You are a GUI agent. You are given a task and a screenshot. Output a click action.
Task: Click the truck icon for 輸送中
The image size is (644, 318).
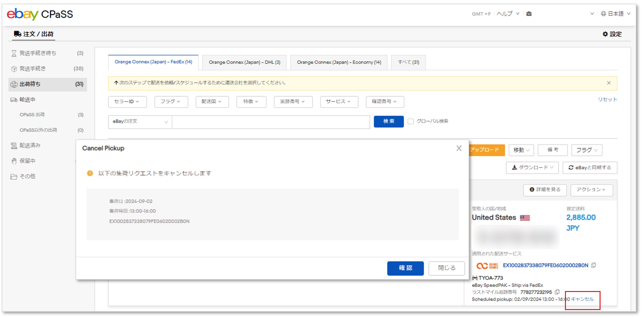tap(14, 100)
